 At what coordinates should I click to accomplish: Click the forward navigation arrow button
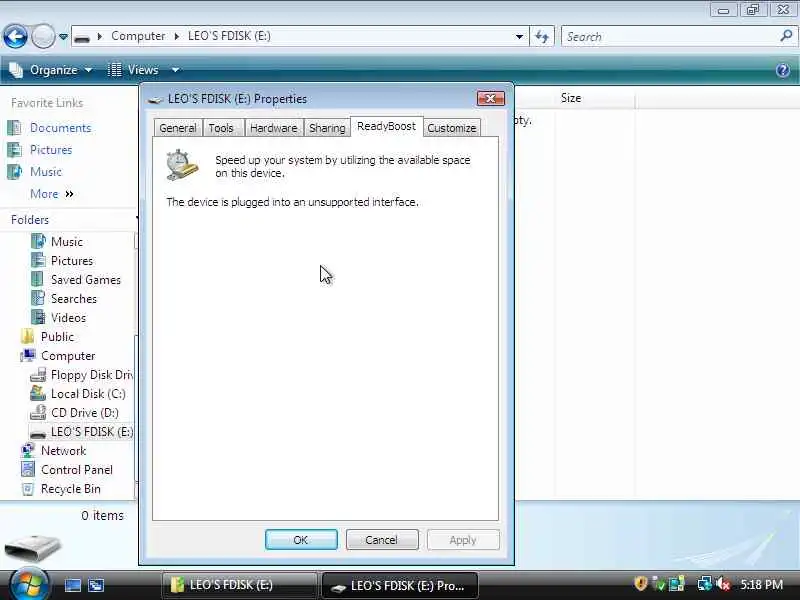coord(43,37)
